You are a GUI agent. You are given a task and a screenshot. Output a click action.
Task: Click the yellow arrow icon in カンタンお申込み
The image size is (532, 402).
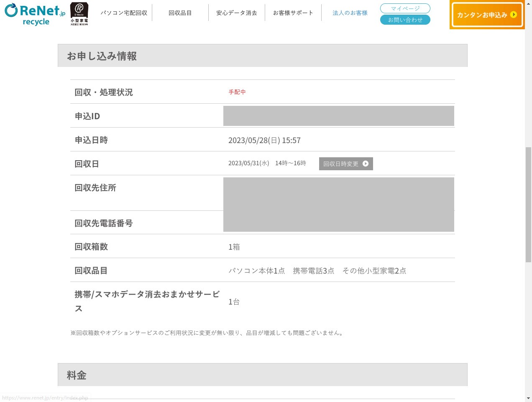click(514, 15)
